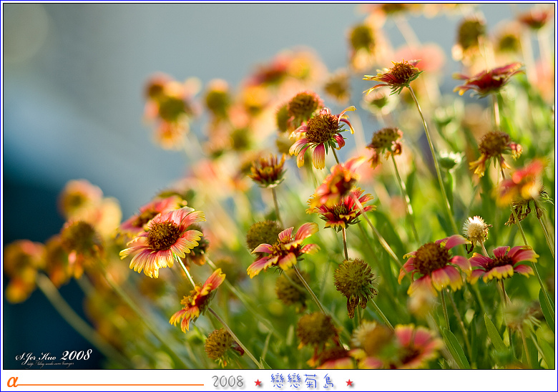The image size is (558, 392).
Task: Select the "2008" text in the caption bar
Action: 227,382
